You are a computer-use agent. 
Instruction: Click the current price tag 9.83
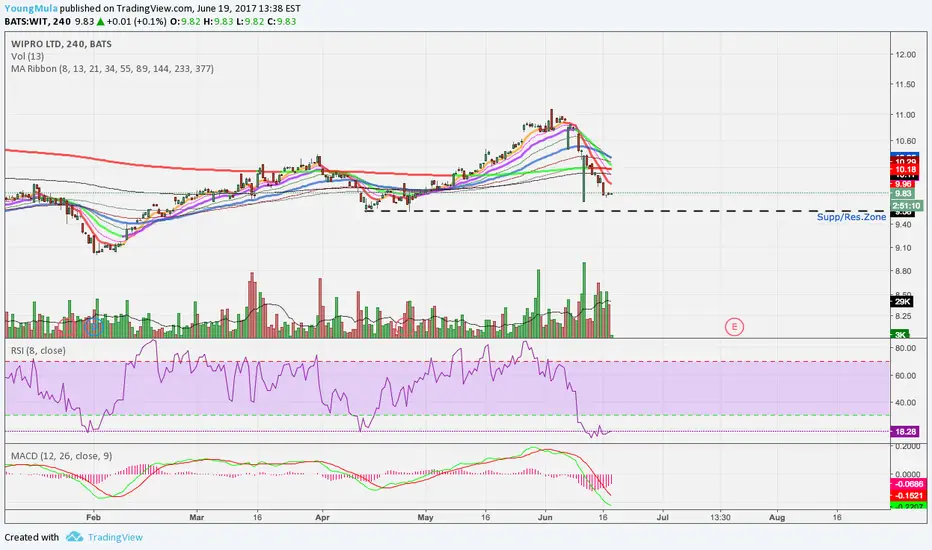(x=903, y=193)
